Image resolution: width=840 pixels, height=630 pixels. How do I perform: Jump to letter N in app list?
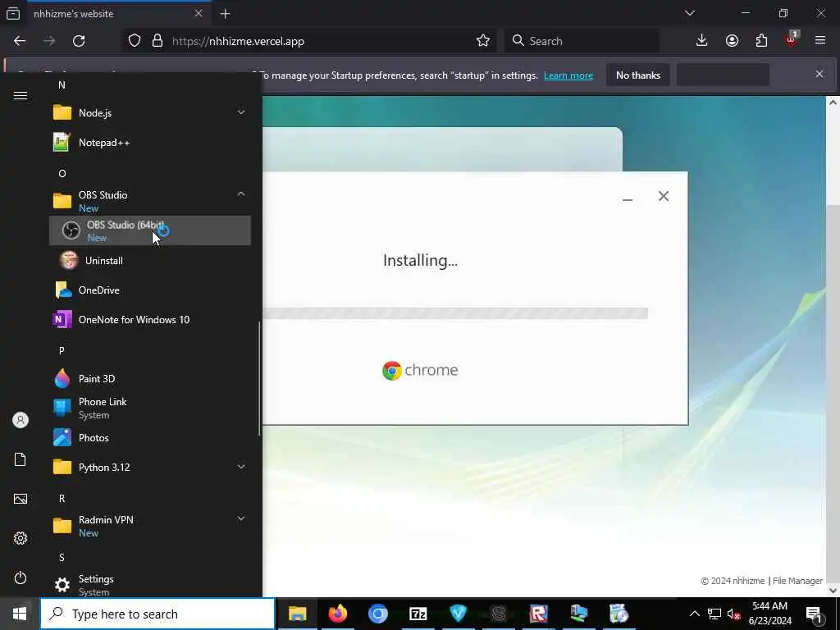pos(62,85)
